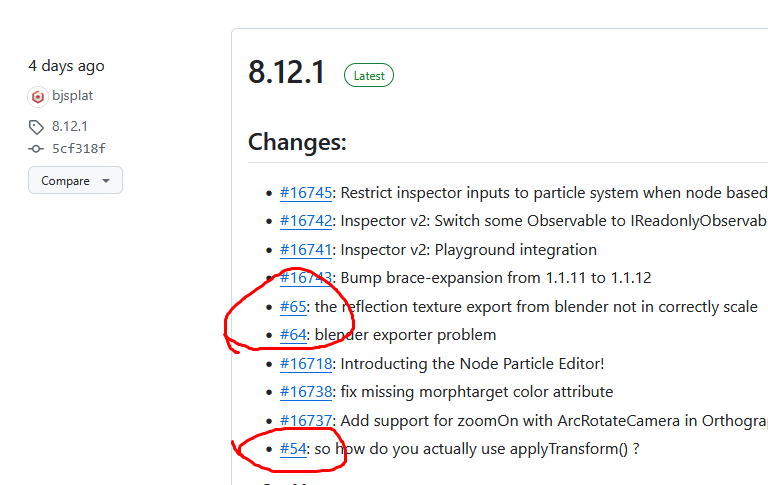Open issue #65 about reflection texture
Screen dimensions: 768x485
point(293,307)
